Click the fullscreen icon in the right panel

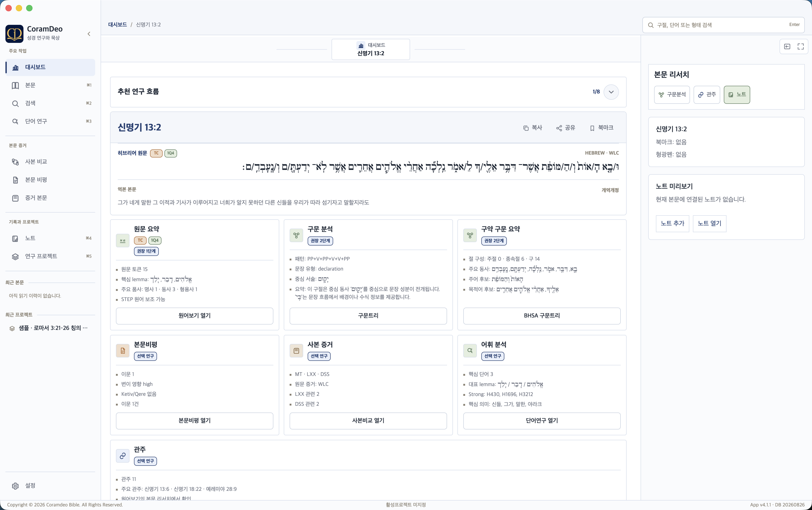800,46
